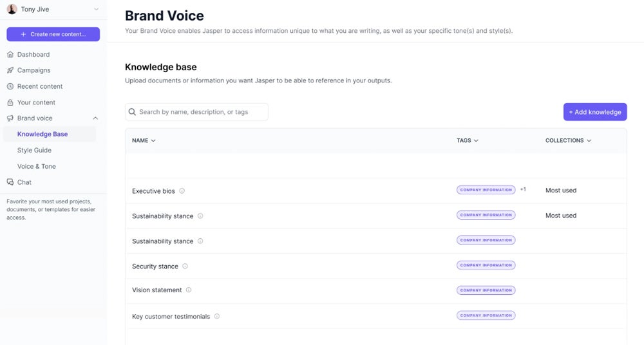Click info icon next to Key customer testimonials

point(217,316)
